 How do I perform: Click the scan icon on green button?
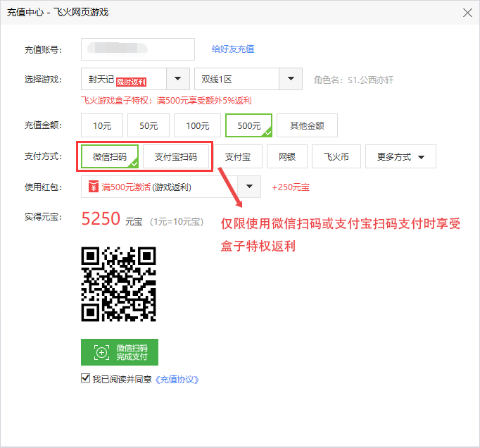pyautogui.click(x=102, y=352)
